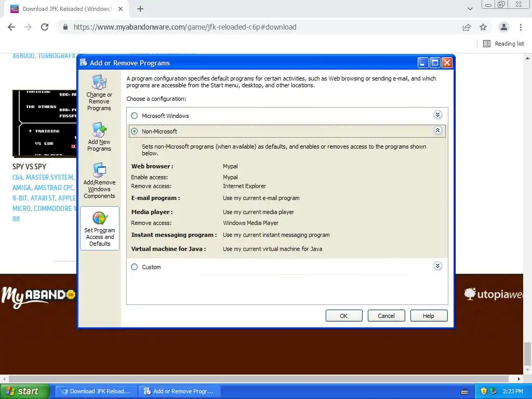
Task: Click the security shield tray icon
Action: (484, 391)
